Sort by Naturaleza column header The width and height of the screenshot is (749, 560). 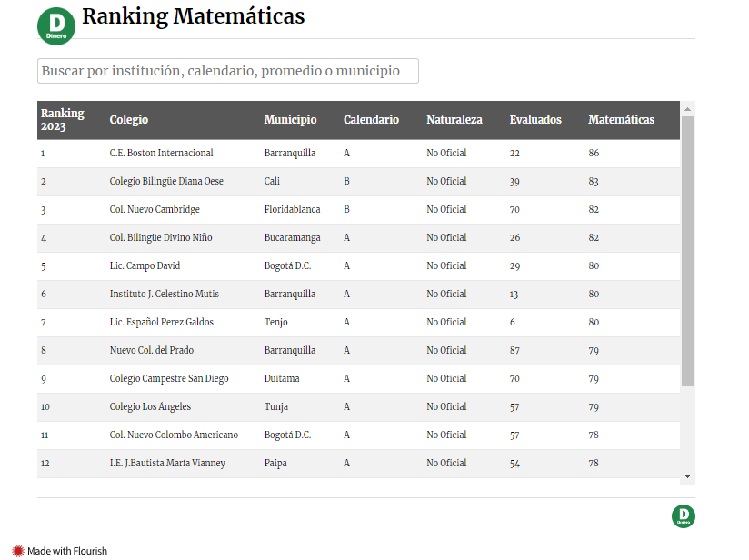pos(454,120)
